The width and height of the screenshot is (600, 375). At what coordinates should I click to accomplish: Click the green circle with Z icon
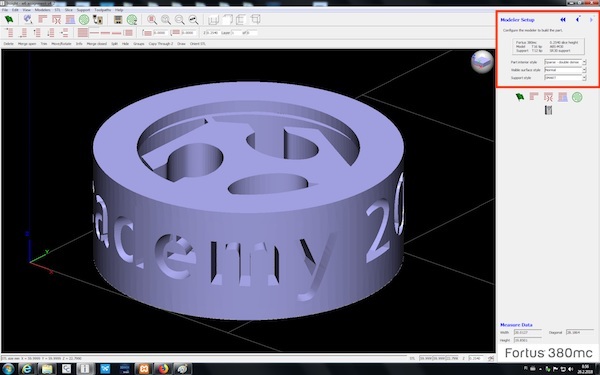[x=132, y=19]
